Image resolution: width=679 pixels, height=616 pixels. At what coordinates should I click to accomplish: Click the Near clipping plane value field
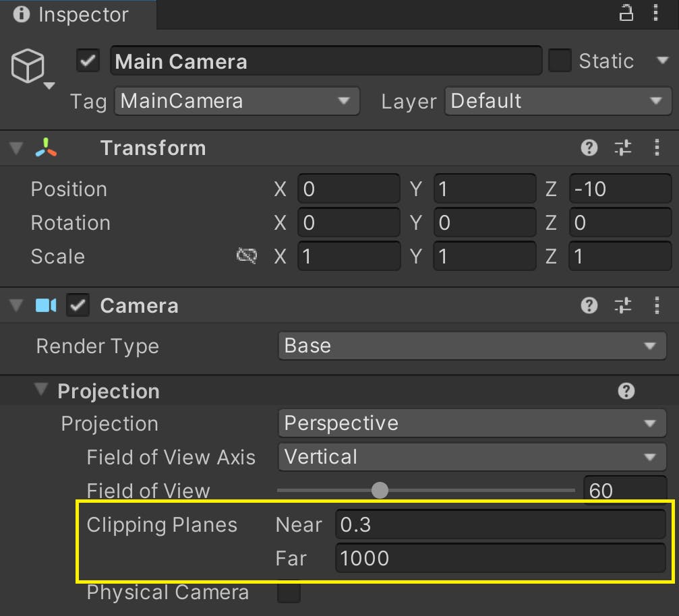499,524
